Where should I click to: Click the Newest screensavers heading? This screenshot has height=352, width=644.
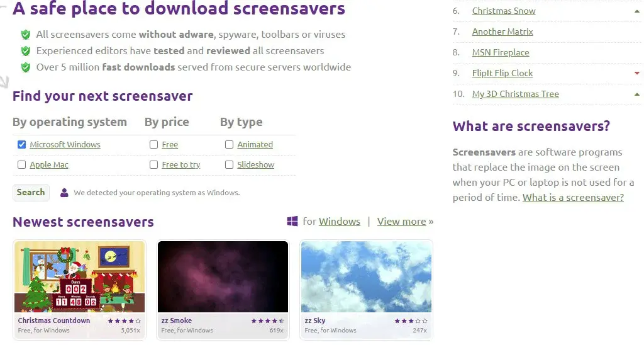84,222
